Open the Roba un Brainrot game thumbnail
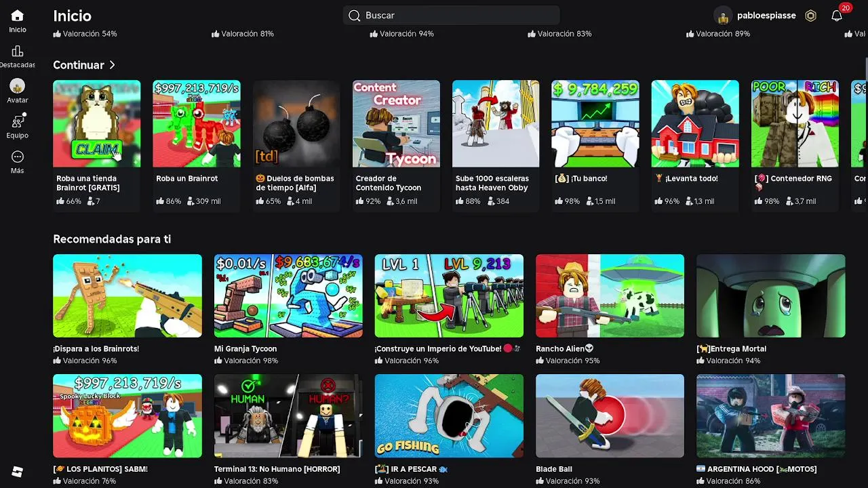The width and height of the screenshot is (868, 488). (197, 123)
